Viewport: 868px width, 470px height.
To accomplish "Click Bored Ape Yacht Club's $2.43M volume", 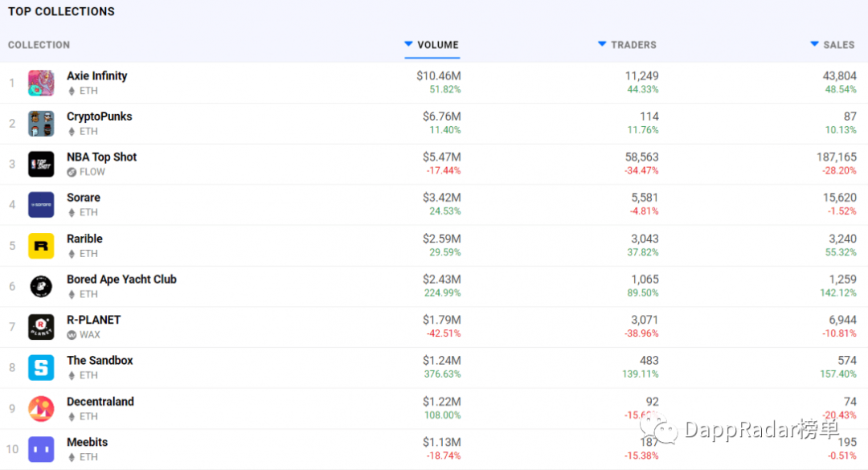I will (442, 279).
